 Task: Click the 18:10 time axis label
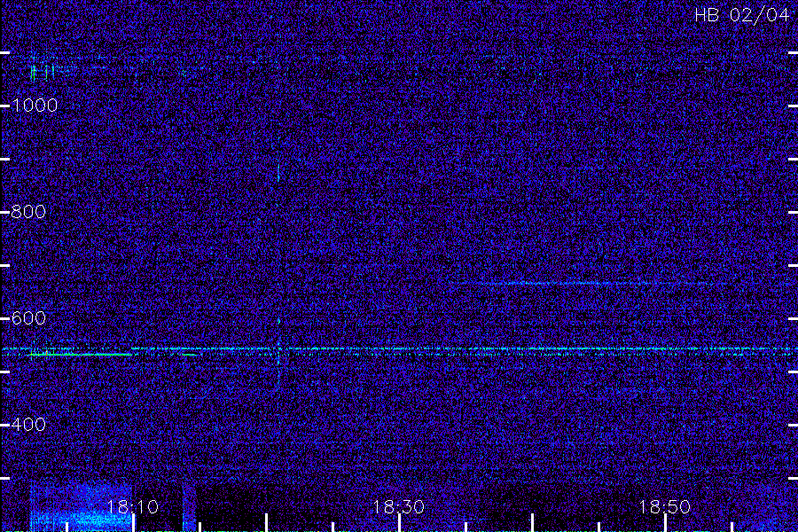133,507
